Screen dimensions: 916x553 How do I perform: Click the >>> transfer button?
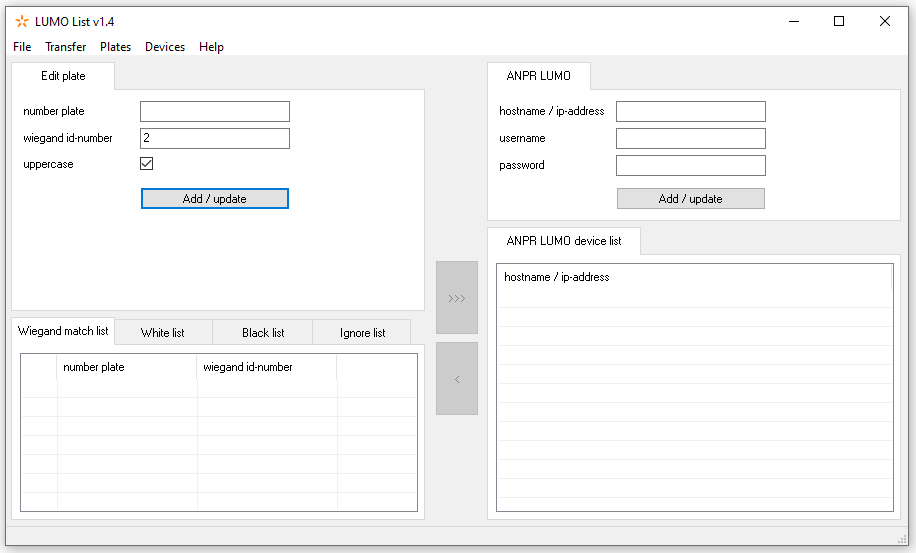pyautogui.click(x=457, y=298)
